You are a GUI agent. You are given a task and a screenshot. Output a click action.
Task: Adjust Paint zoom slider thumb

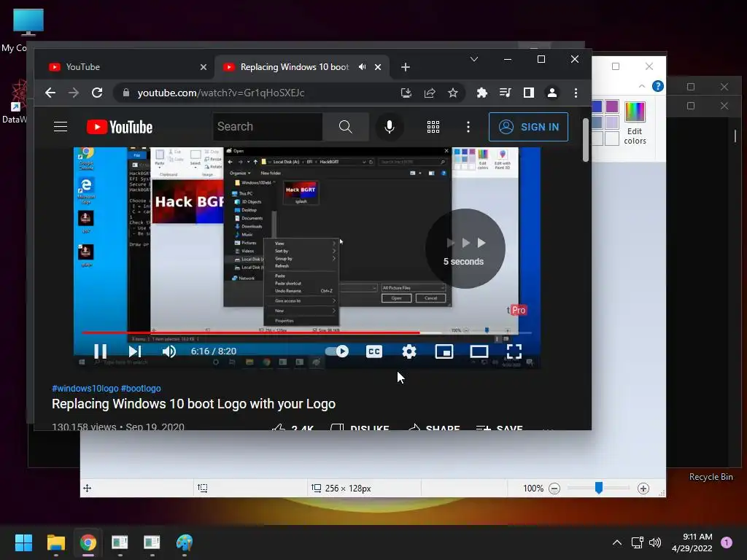(599, 488)
